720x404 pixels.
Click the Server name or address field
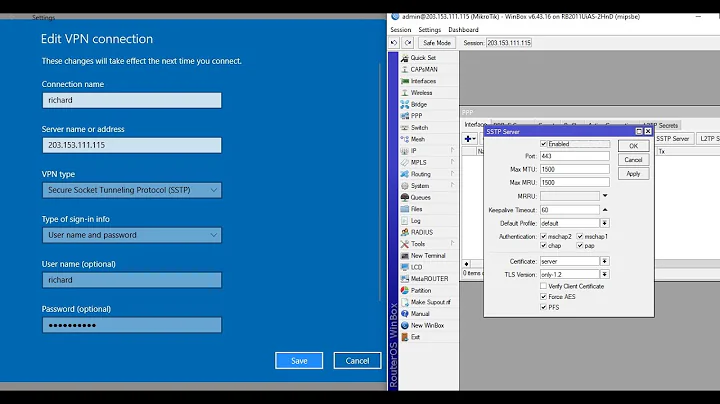click(132, 145)
